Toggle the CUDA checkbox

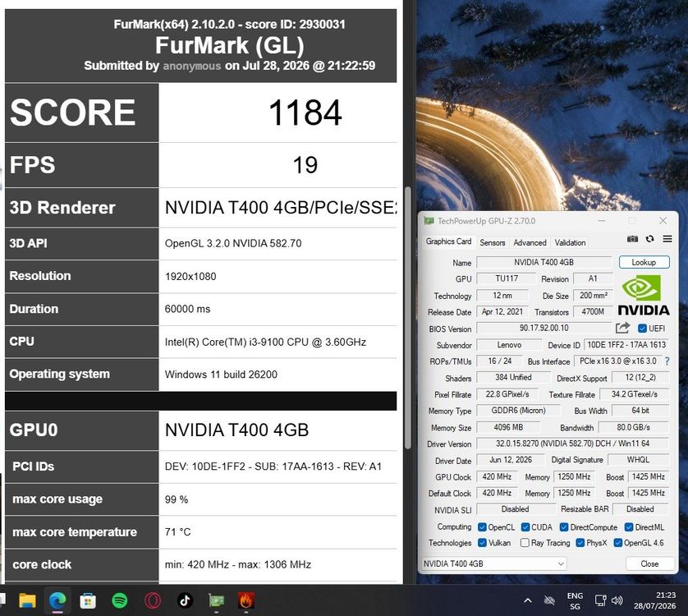pyautogui.click(x=525, y=526)
